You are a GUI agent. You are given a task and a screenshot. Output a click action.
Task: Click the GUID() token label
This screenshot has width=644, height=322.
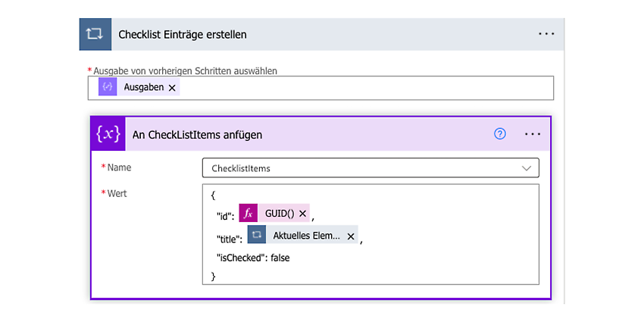(280, 214)
